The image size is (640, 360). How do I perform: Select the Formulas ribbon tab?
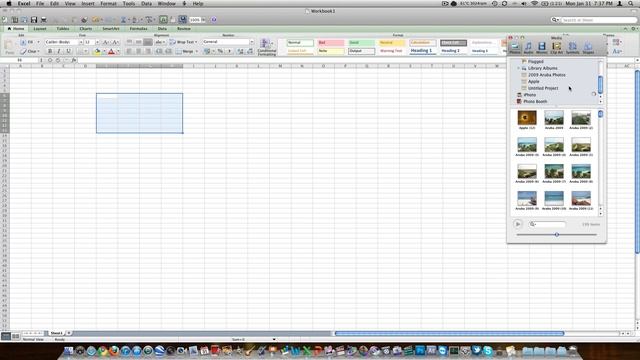[138, 29]
